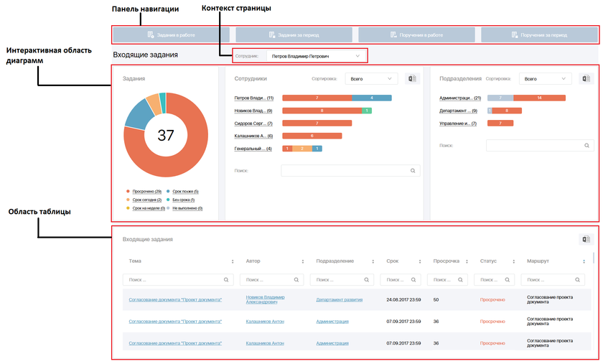Open Сортировка dropdown in Сотрудники panel
This screenshot has width=603, height=364.
click(370, 79)
